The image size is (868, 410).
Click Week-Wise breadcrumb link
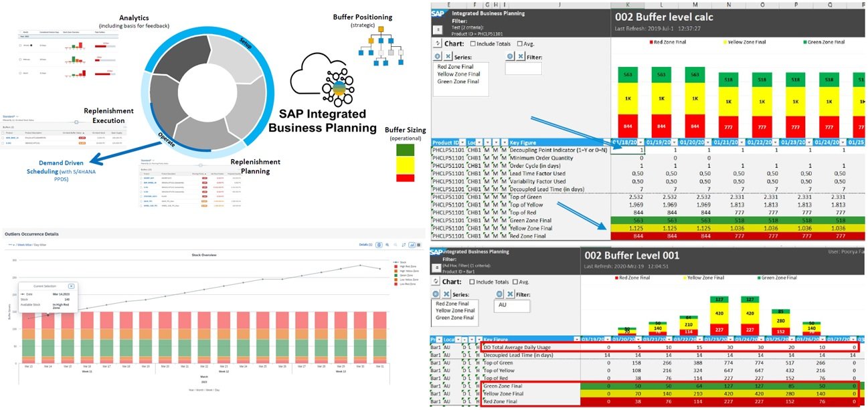tap(25, 245)
